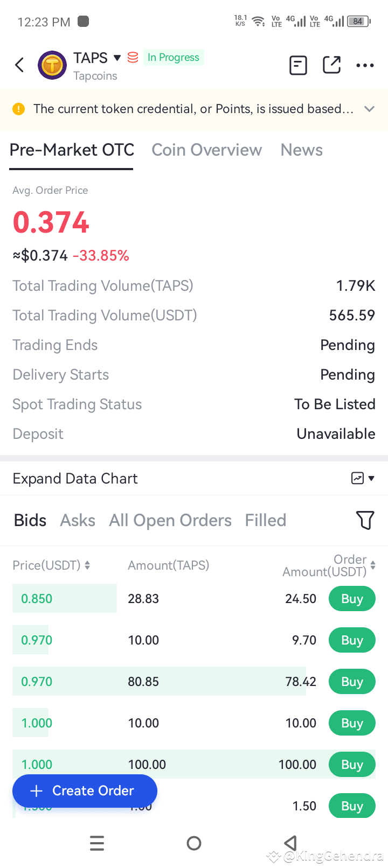
Task: Tap Android home circle button
Action: [x=194, y=843]
